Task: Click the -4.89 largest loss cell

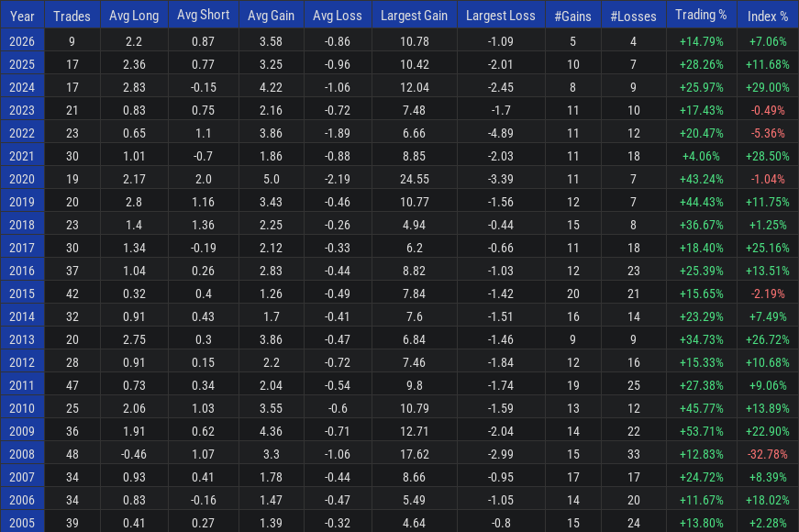Action: point(501,133)
